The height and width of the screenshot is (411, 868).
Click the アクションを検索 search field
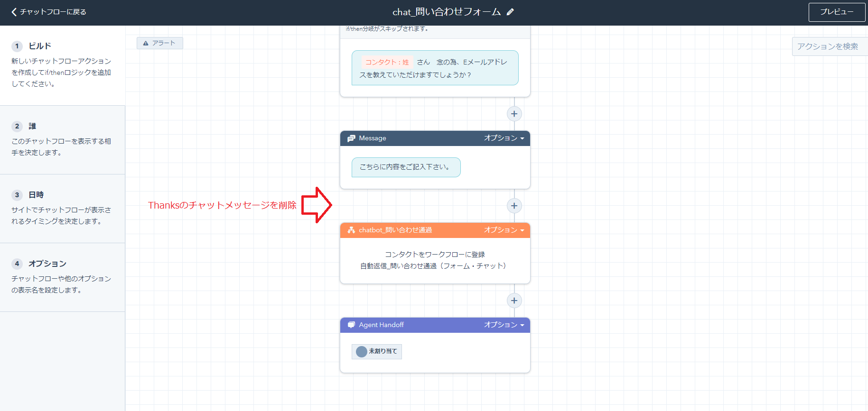[x=829, y=46]
